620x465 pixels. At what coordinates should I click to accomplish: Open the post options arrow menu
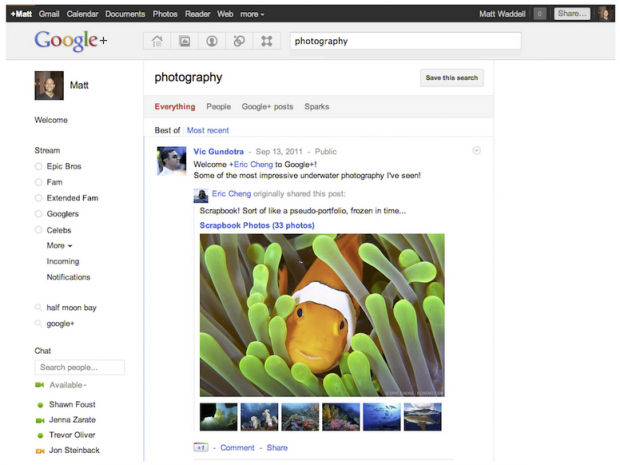pos(476,151)
